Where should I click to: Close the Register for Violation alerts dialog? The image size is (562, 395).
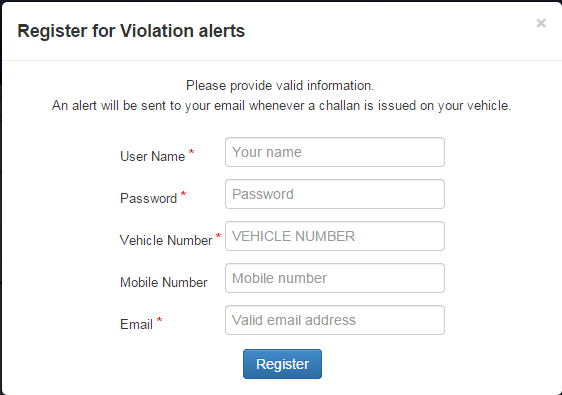point(541,23)
